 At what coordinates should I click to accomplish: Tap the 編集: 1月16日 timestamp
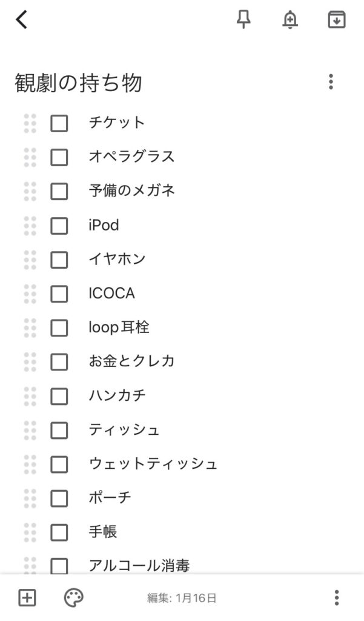click(182, 599)
